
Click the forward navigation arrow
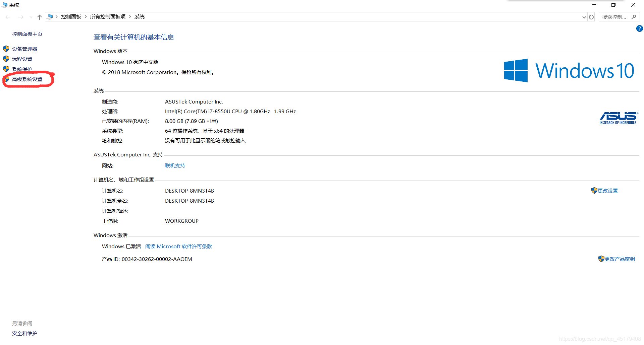[21, 17]
